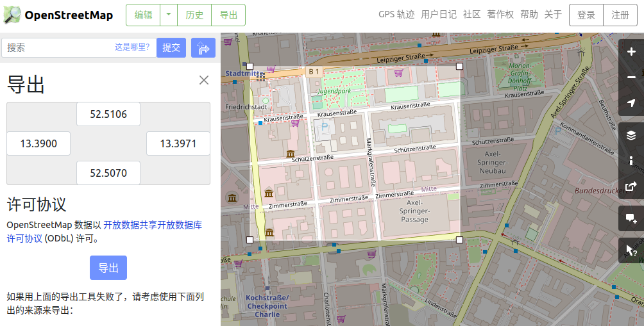Open GPS 轨迹 page
The height and width of the screenshot is (326, 644).
coord(396,14)
